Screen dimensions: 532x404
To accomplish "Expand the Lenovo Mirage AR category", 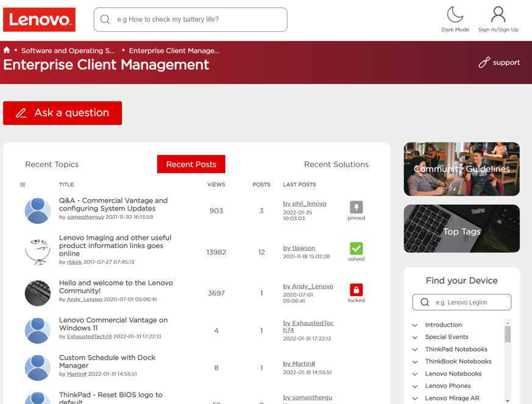I will click(x=415, y=399).
